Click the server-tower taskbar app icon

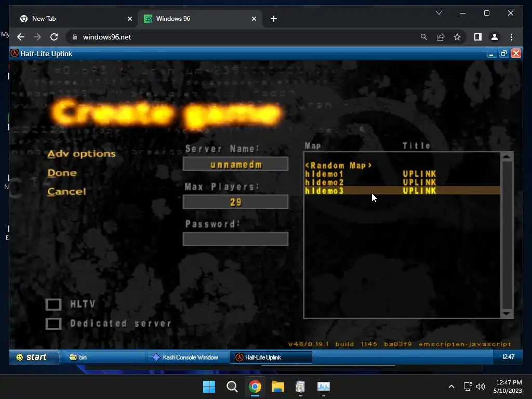(x=301, y=387)
